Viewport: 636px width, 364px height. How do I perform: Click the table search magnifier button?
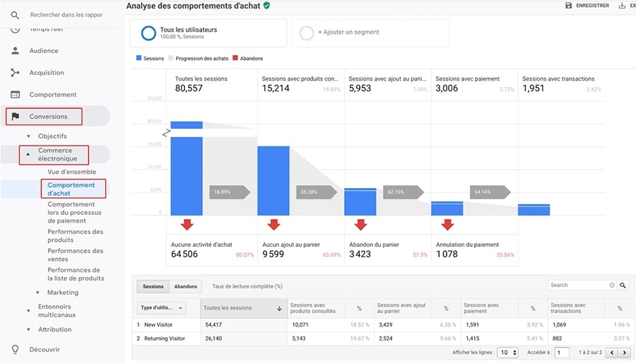(623, 286)
